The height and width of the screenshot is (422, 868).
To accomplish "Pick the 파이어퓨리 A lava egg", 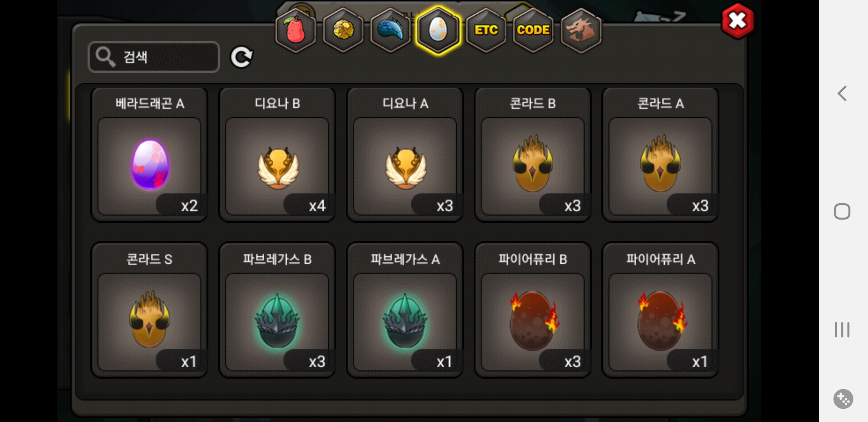I will pyautogui.click(x=660, y=310).
